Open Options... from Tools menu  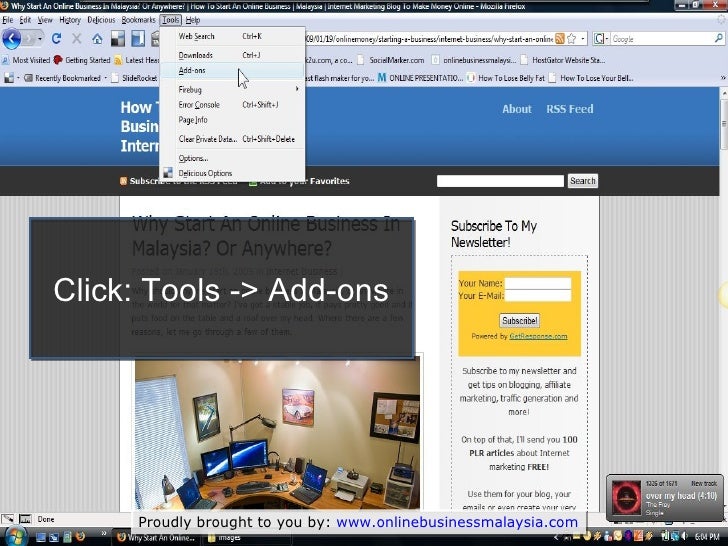coord(232,158)
